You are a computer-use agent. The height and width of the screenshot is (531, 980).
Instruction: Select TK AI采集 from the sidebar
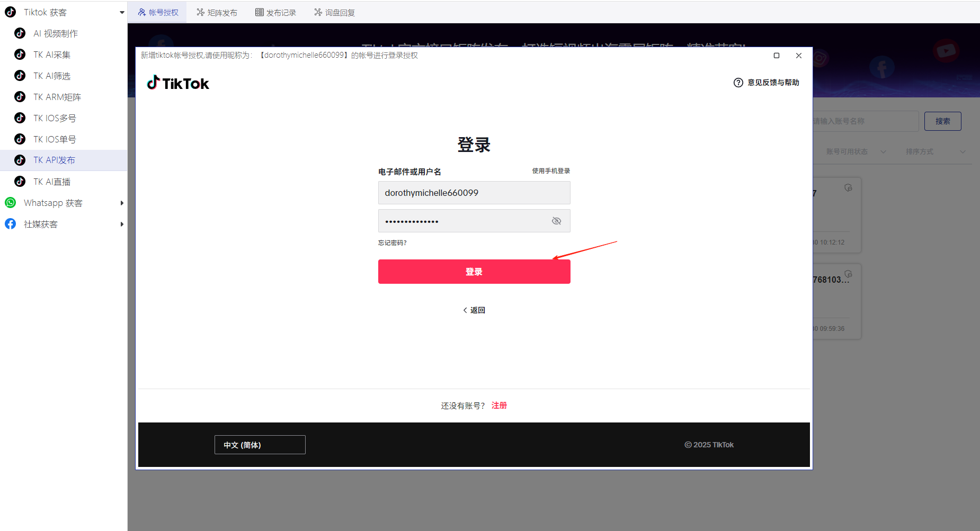pyautogui.click(x=53, y=54)
